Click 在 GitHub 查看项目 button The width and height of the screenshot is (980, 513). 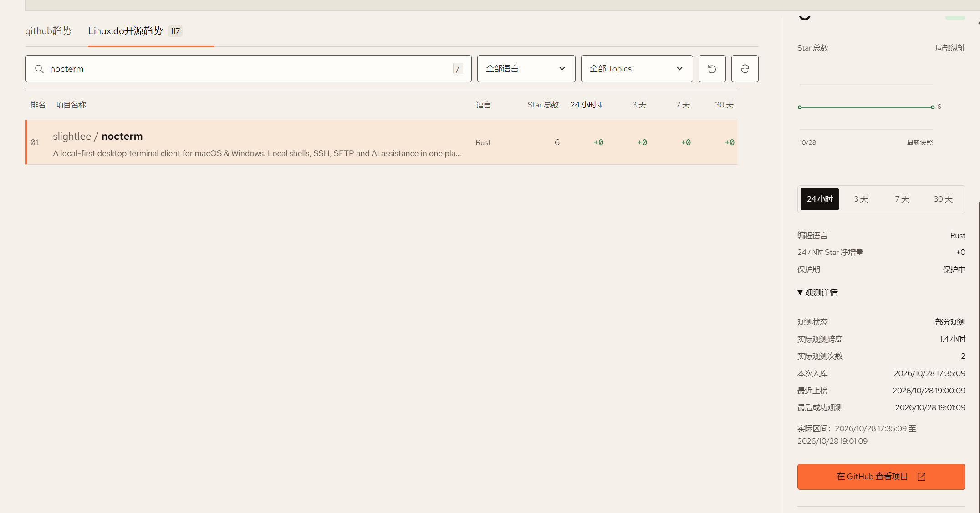click(881, 477)
